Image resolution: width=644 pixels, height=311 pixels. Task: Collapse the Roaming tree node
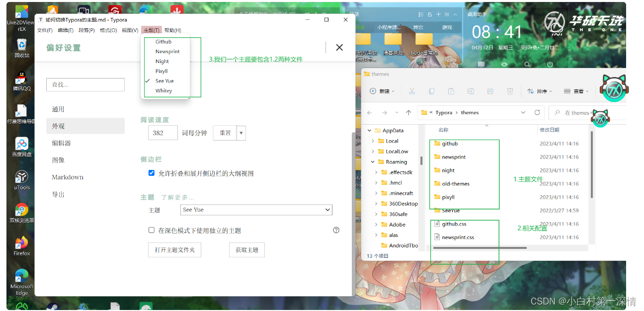pyautogui.click(x=373, y=161)
